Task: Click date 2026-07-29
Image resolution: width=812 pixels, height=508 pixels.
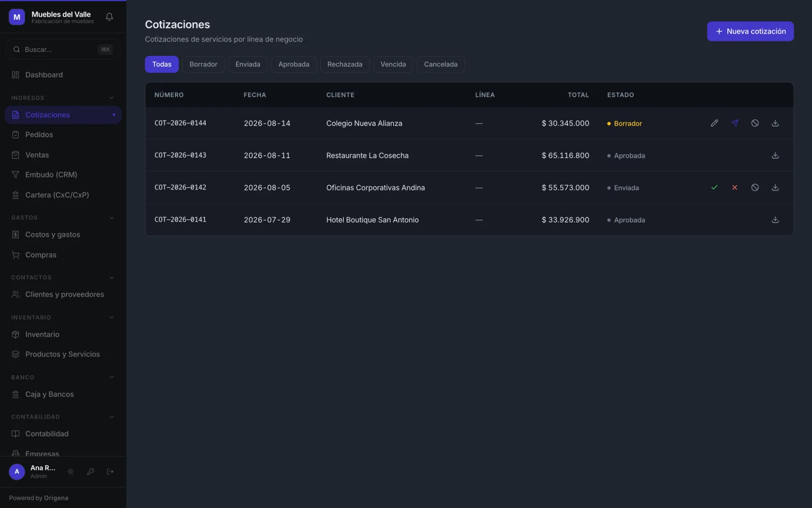Action: click(x=267, y=220)
